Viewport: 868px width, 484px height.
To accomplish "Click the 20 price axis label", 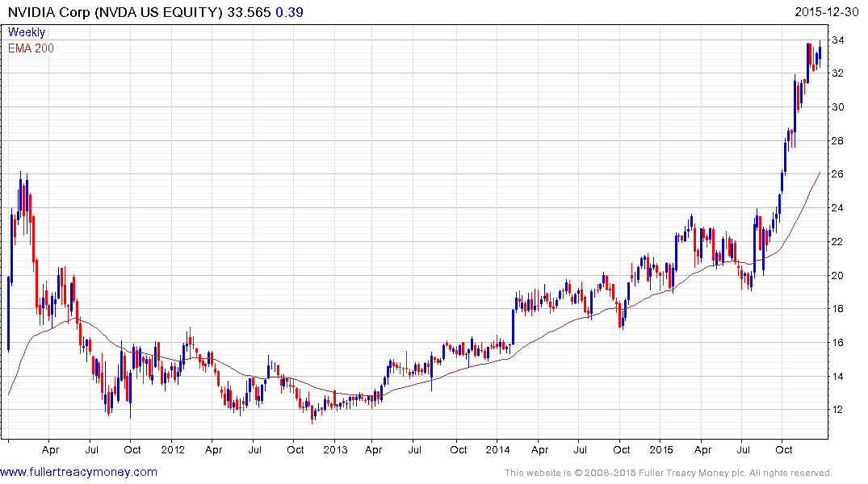I will [x=838, y=275].
